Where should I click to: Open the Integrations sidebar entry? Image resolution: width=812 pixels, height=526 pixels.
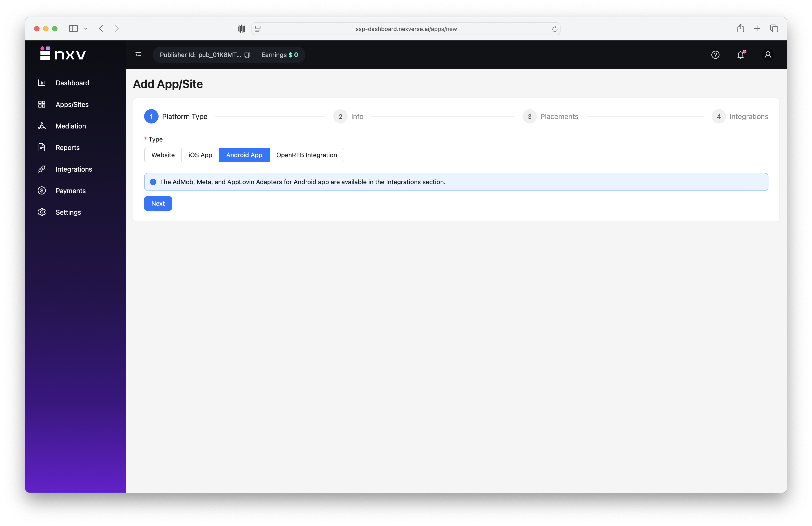point(74,169)
